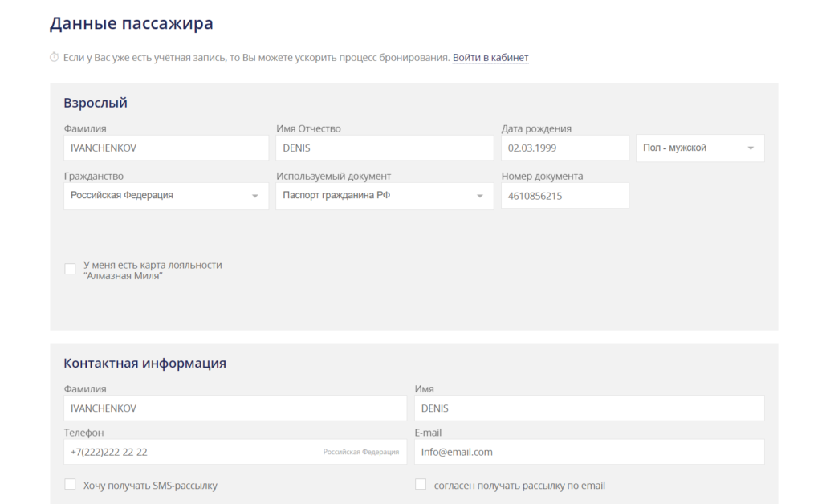Viewport: 822px width, 504px height.
Task: Click the clock icon beside account notice
Action: [x=55, y=58]
